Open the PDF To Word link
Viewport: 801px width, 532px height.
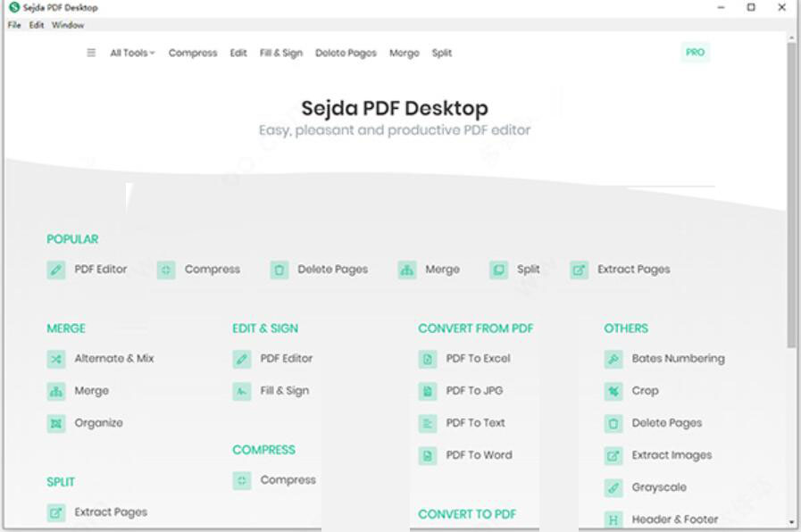point(479,455)
